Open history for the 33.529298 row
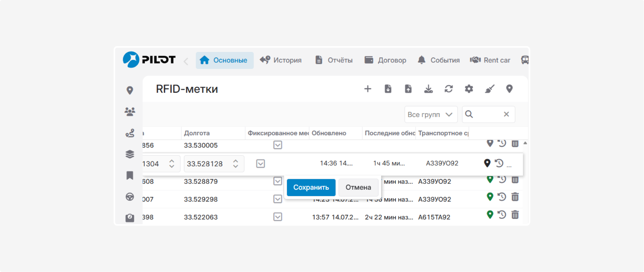The height and width of the screenshot is (272, 644). pos(502,197)
